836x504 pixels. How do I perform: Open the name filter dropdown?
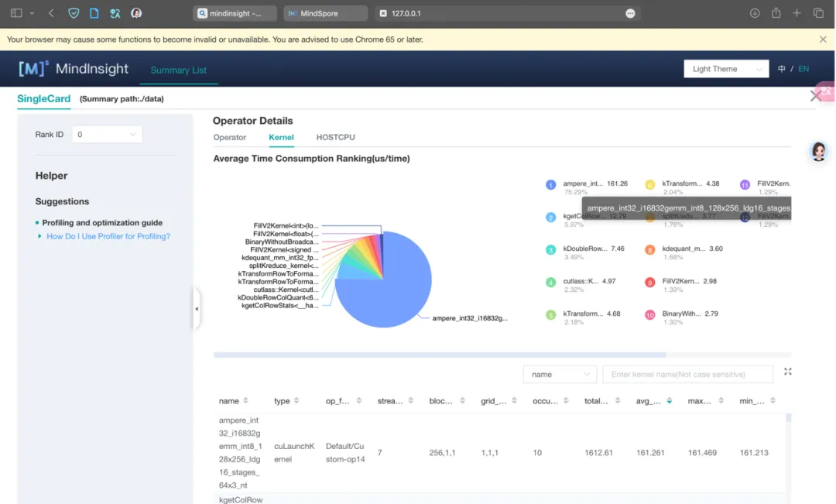(x=560, y=375)
